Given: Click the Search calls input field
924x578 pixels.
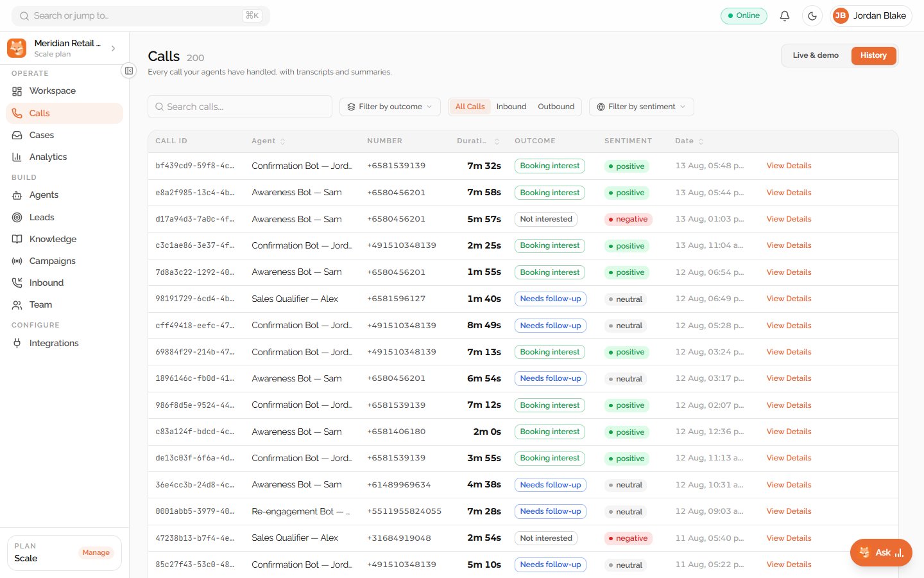Looking at the screenshot, I should pyautogui.click(x=240, y=107).
